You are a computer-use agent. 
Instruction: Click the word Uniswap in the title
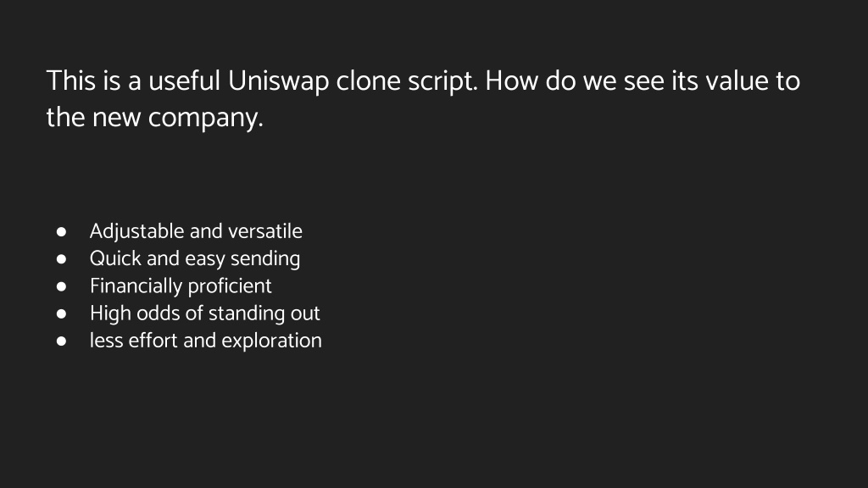click(x=278, y=81)
